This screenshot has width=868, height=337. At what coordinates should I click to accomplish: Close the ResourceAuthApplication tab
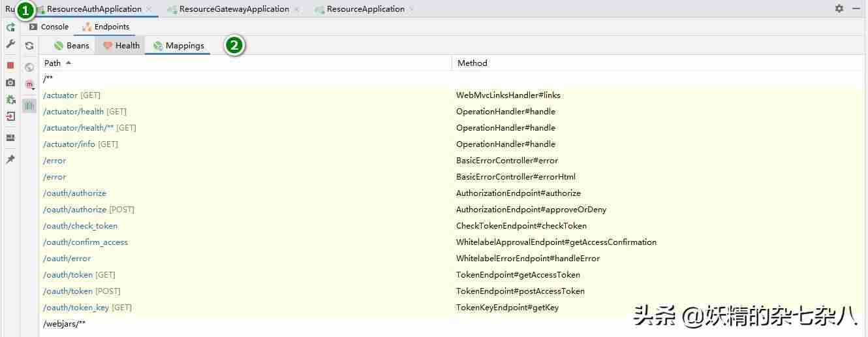[149, 9]
